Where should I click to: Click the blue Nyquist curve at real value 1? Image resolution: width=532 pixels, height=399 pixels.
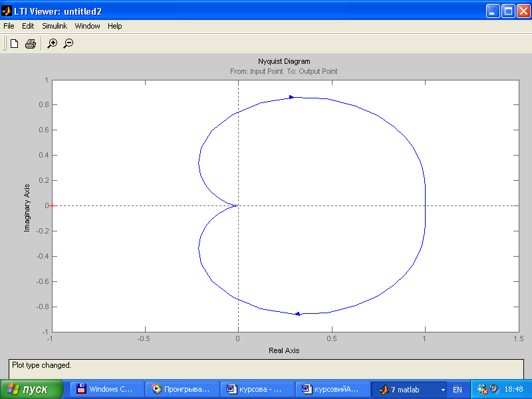pyautogui.click(x=425, y=205)
